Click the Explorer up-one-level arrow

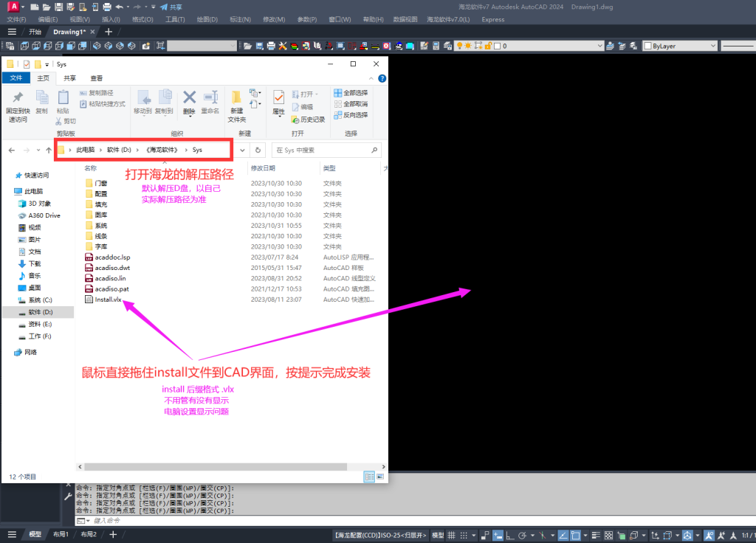(x=49, y=151)
